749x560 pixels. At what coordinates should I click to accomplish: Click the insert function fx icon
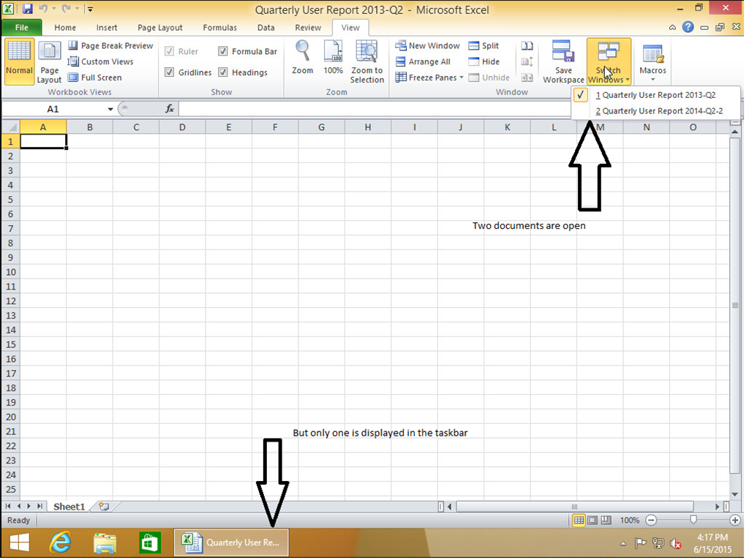click(x=170, y=110)
